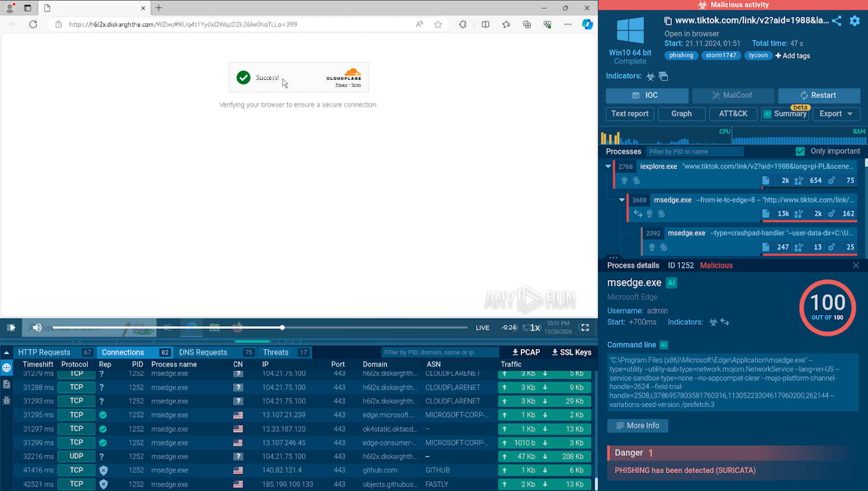Open the AI Summary beta button
The width and height of the screenshot is (868, 491).
(785, 114)
